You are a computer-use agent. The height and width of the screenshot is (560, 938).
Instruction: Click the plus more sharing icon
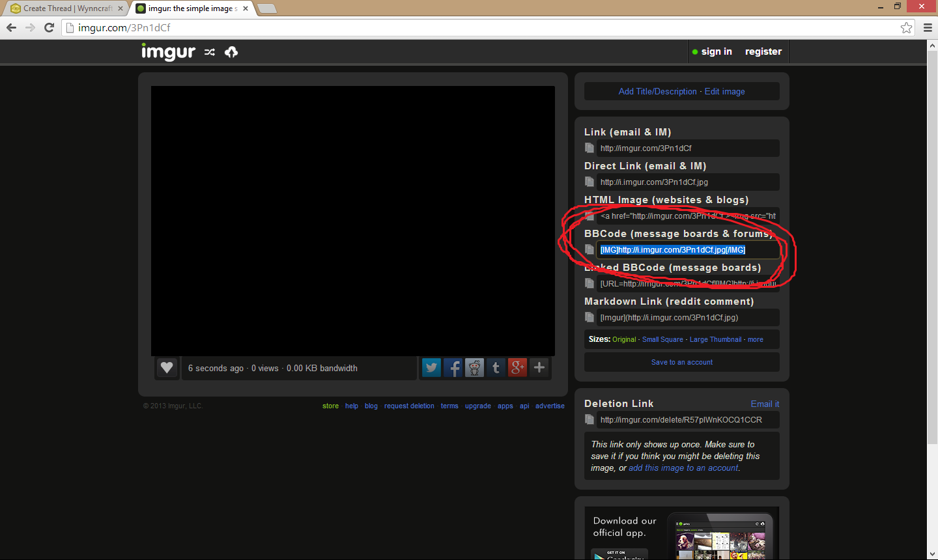point(539,368)
